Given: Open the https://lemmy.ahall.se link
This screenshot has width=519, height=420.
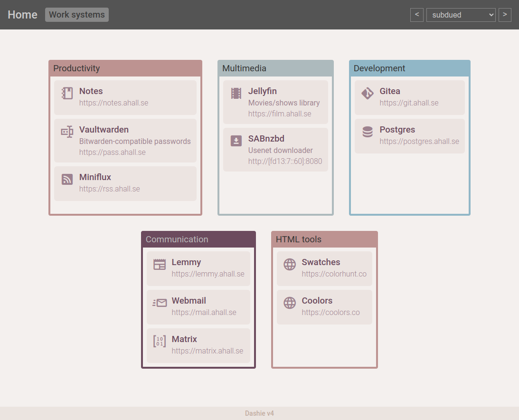Looking at the screenshot, I should [x=208, y=274].
